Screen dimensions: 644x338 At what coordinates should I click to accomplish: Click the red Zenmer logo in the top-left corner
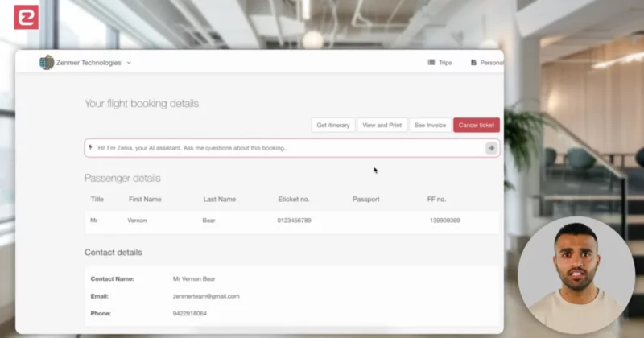(x=26, y=17)
